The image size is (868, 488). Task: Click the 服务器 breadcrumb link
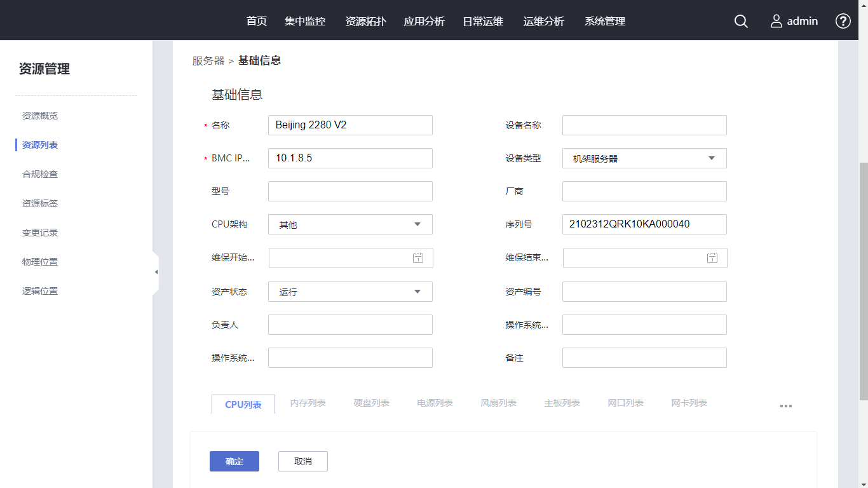pyautogui.click(x=208, y=61)
